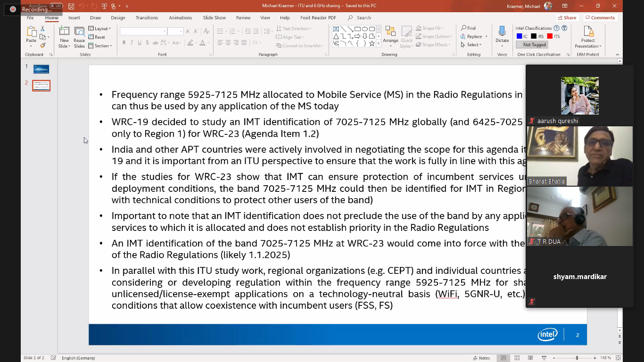Toggle the AutoSave switch
644x362 pixels.
pyautogui.click(x=56, y=6)
